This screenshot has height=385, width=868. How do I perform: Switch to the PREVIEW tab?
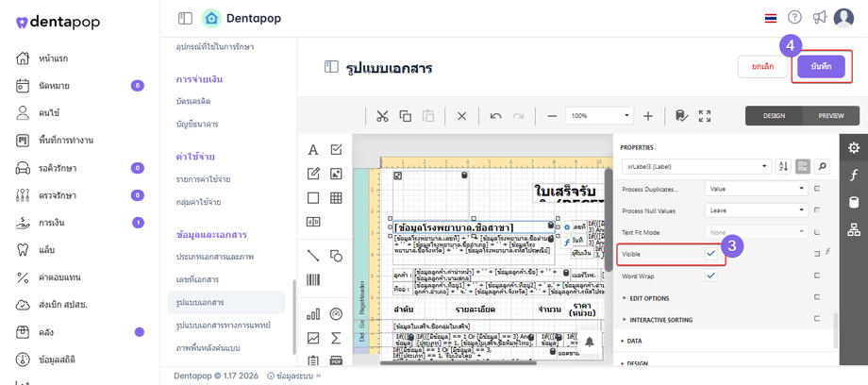pos(831,116)
